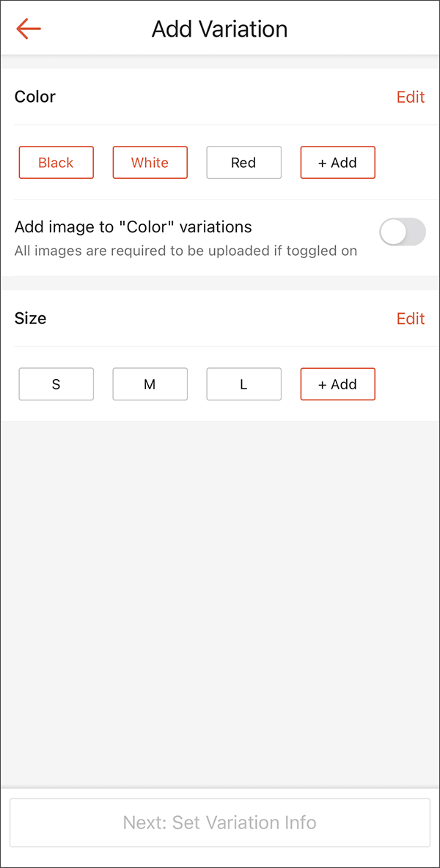The width and height of the screenshot is (440, 868).
Task: Click the Add Variation title bar
Action: point(219,29)
